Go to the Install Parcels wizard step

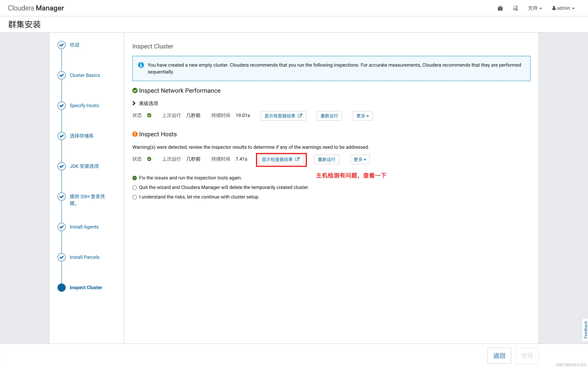coord(85,257)
